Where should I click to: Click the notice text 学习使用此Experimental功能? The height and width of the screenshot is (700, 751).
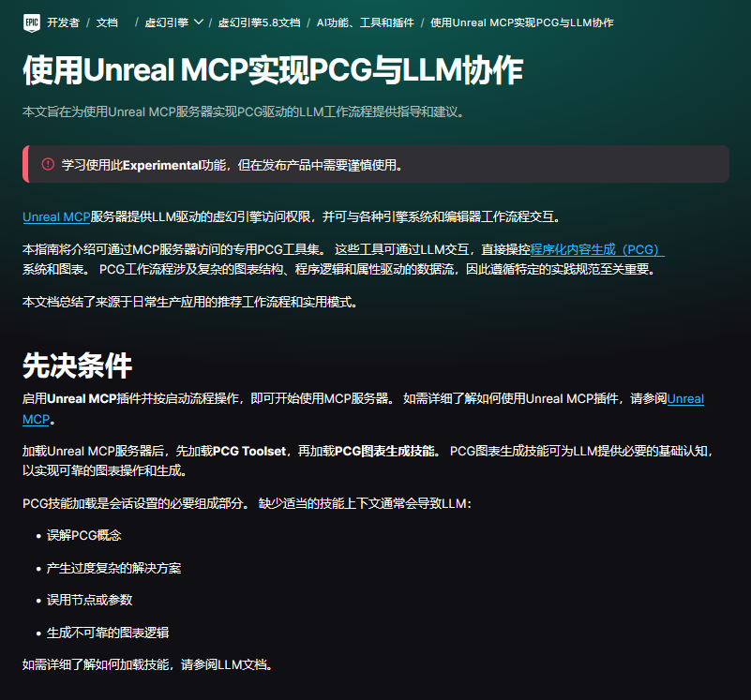(x=233, y=165)
